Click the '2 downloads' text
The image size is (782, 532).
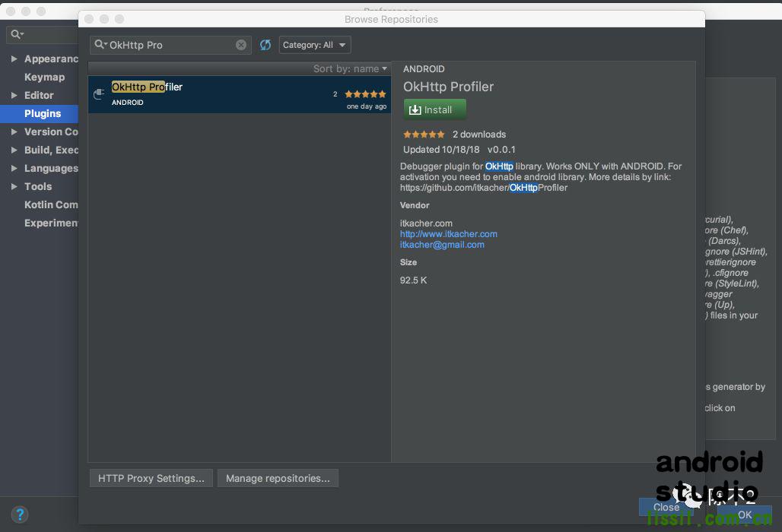478,135
